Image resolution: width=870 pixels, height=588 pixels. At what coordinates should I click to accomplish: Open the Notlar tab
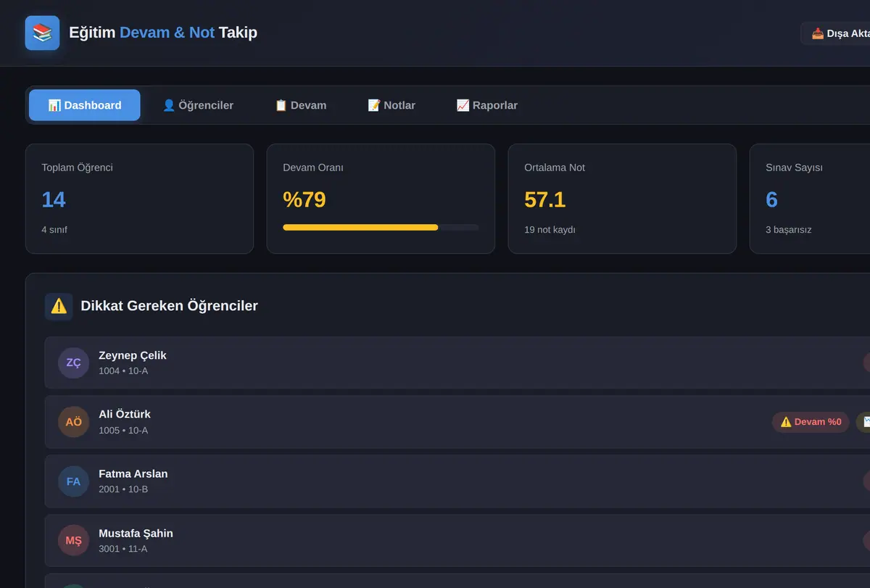coord(391,105)
